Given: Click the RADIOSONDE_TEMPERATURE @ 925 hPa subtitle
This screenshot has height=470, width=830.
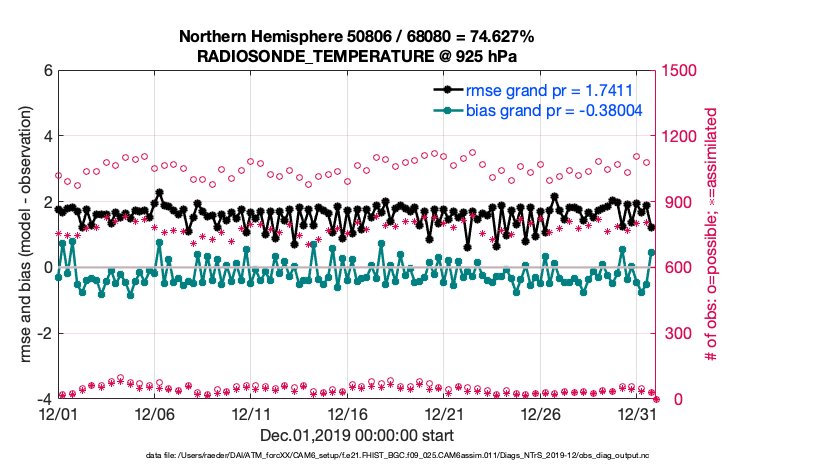Looking at the screenshot, I should pos(356,56).
